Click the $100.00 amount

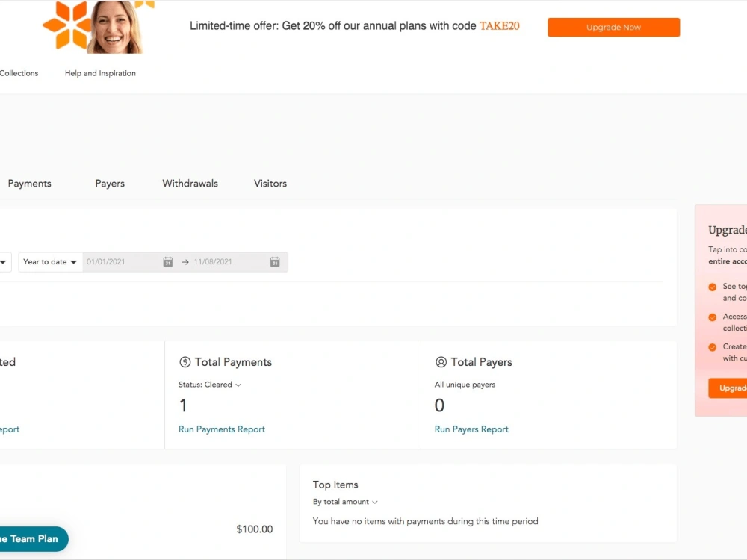pos(255,529)
